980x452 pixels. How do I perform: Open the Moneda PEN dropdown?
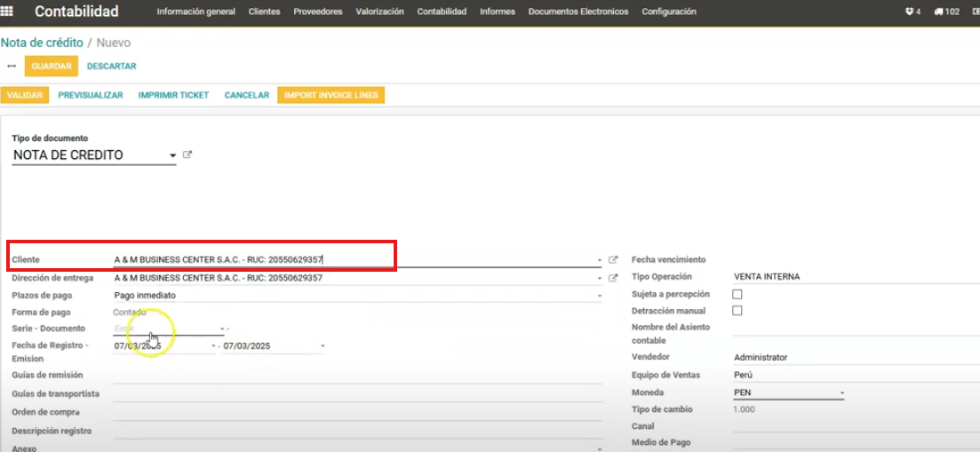pos(841,393)
